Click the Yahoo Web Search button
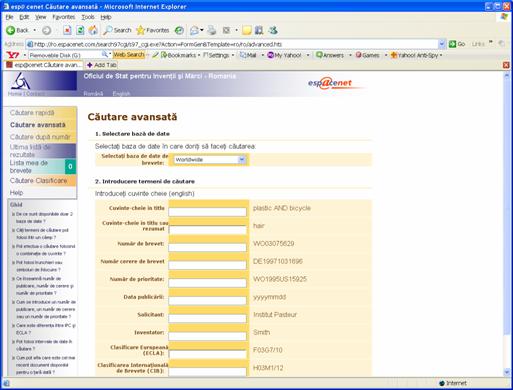 tap(129, 54)
